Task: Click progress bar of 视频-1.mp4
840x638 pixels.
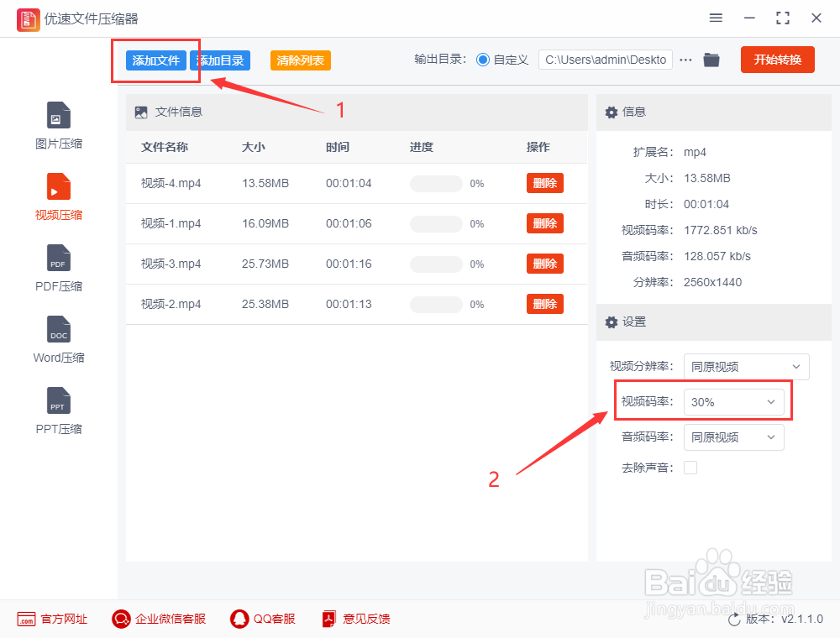Action: click(436, 224)
